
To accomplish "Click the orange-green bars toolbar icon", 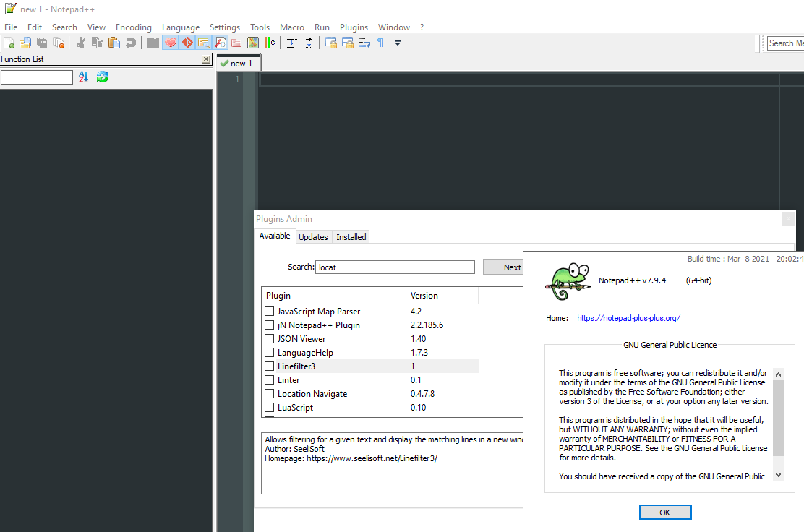I will coord(270,43).
